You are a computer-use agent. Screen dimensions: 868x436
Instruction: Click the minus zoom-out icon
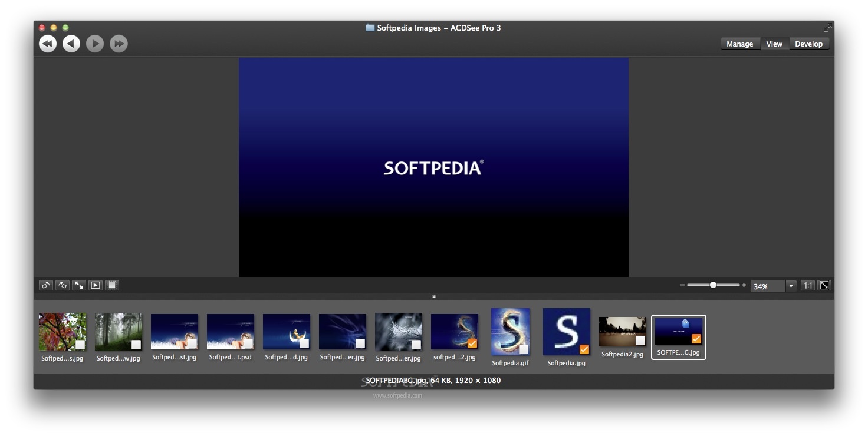tap(682, 285)
